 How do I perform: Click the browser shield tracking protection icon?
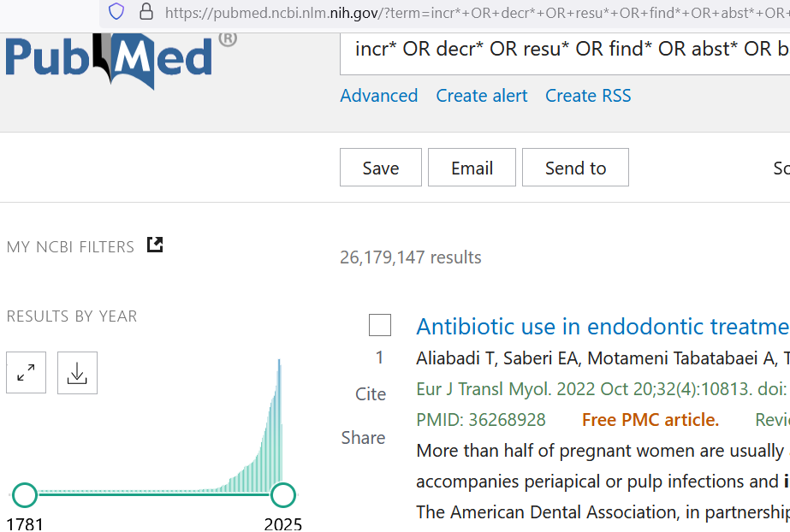116,11
